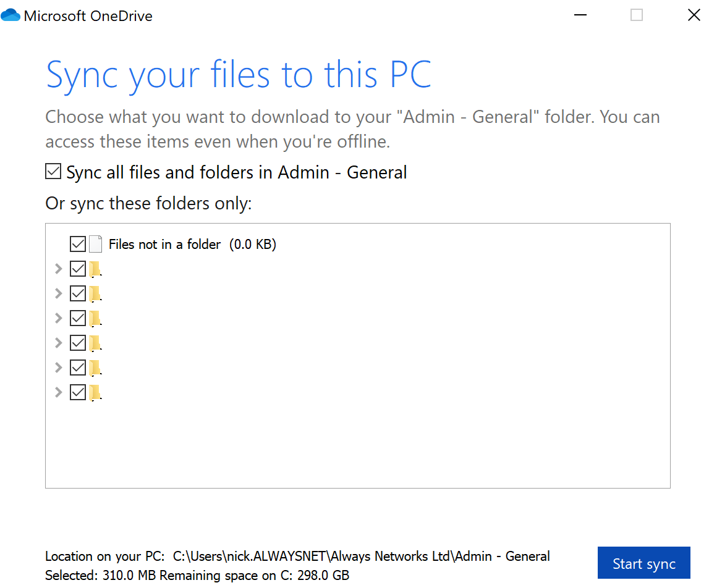Select the first yellow folder icon
709x588 pixels.
pos(95,269)
